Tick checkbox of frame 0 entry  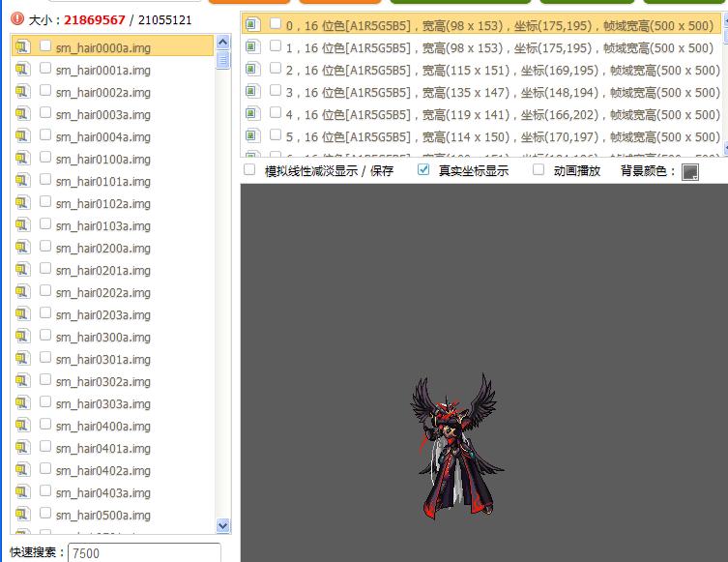[x=276, y=23]
